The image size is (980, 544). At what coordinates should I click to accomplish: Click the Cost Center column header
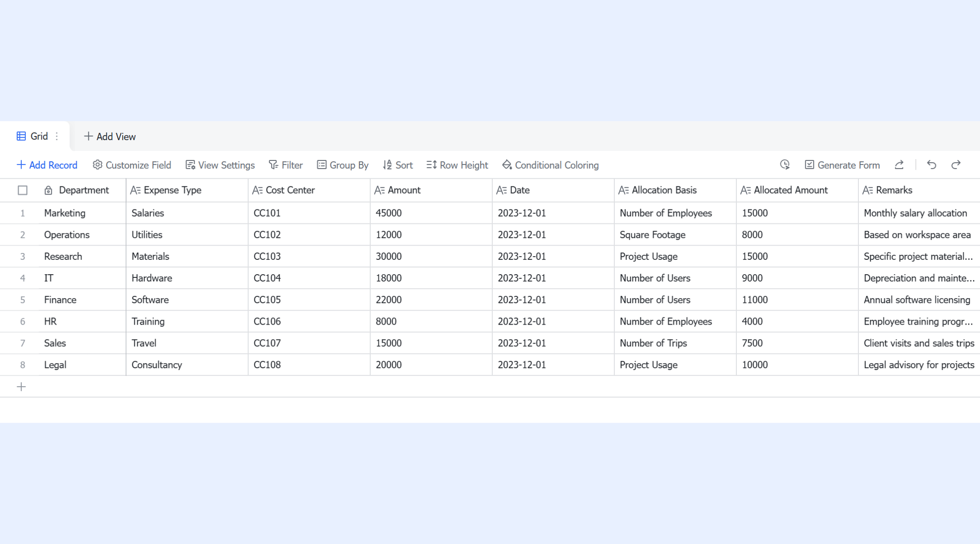309,190
